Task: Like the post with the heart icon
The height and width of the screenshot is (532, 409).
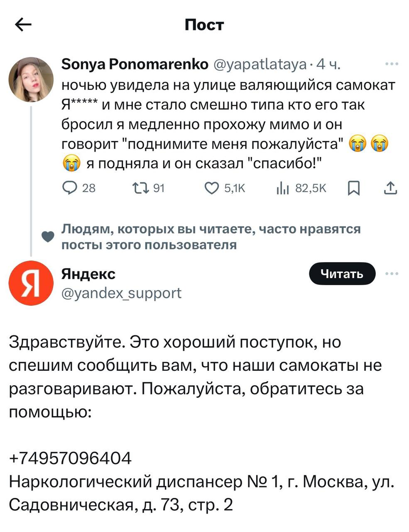Action: (x=212, y=188)
